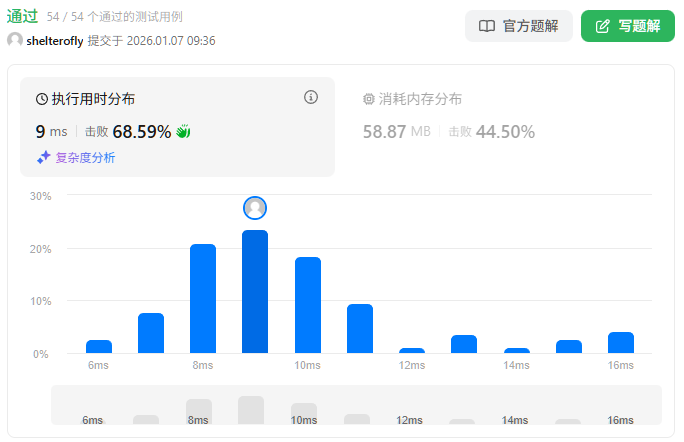Click the clock icon next to 执行用时分布

42,99
